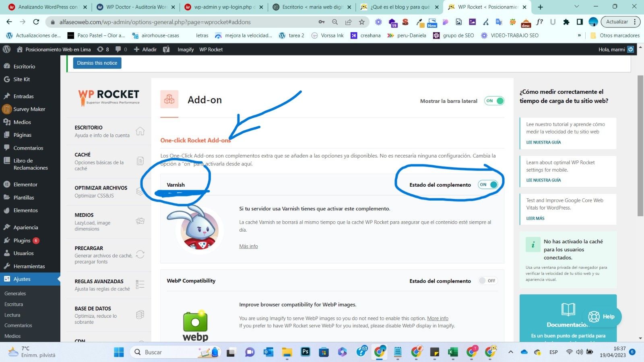644x362 pixels.
Task: Open PRECARGAR tab
Action: pyautogui.click(x=109, y=255)
